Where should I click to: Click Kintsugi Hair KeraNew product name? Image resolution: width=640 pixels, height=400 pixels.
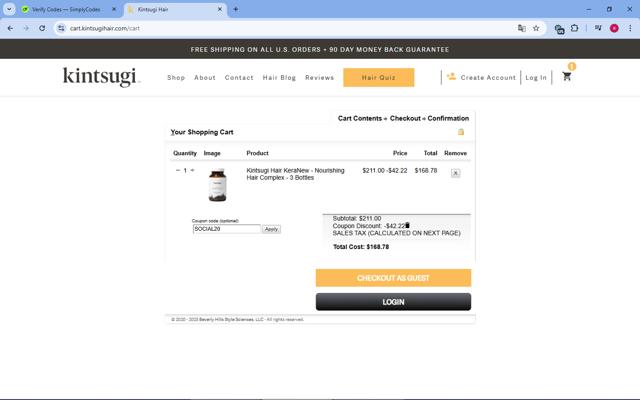coord(295,174)
